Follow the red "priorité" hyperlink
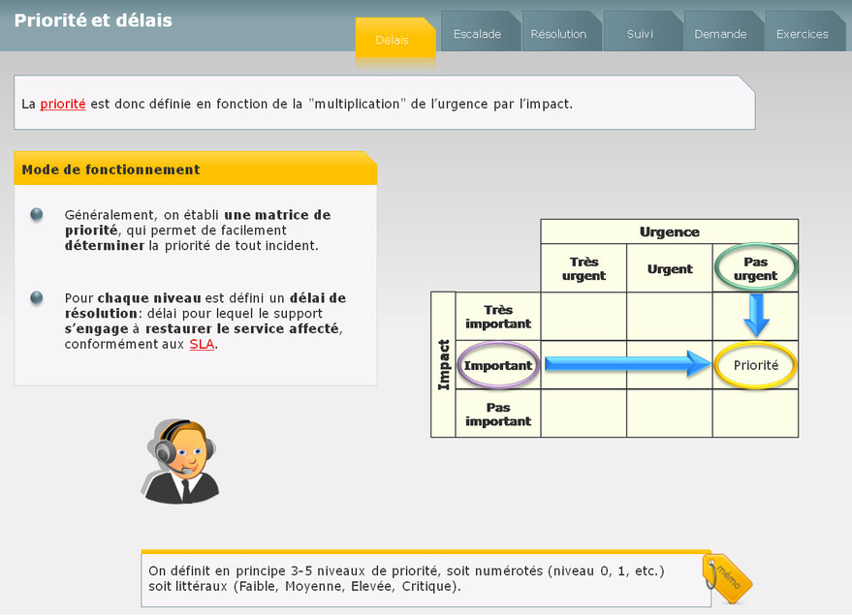 click(x=63, y=104)
